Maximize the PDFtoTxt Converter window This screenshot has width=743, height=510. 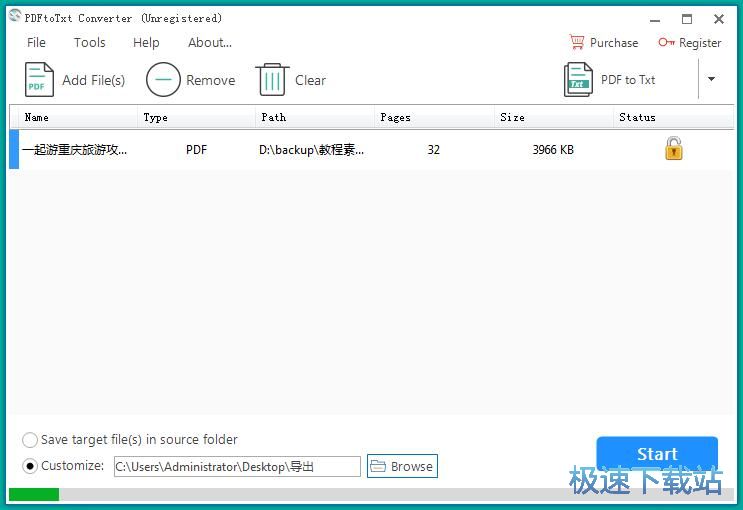tap(687, 19)
